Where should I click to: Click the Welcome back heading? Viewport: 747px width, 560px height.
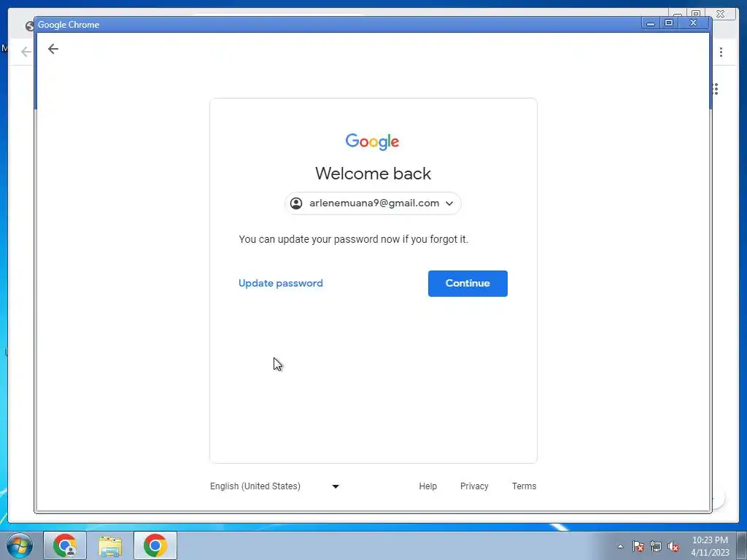click(373, 174)
